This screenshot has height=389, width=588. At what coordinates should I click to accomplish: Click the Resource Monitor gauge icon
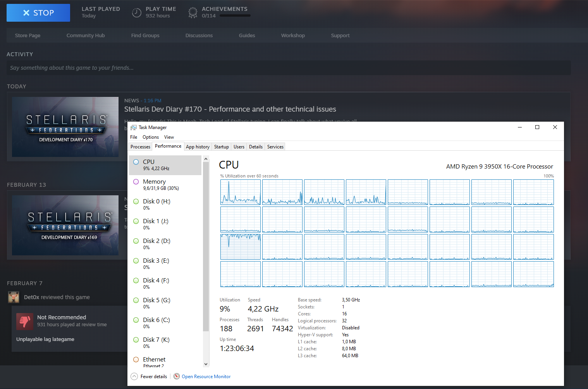click(177, 376)
